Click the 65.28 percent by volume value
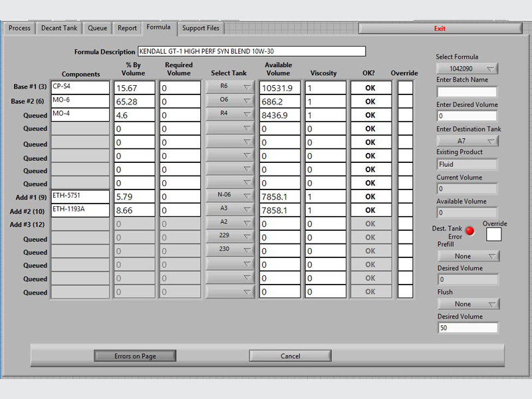 click(134, 102)
